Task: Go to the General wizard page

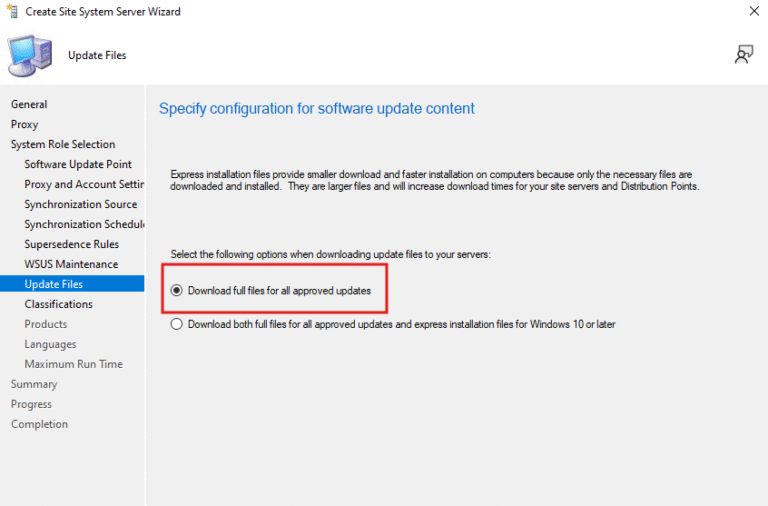Action: (x=29, y=104)
